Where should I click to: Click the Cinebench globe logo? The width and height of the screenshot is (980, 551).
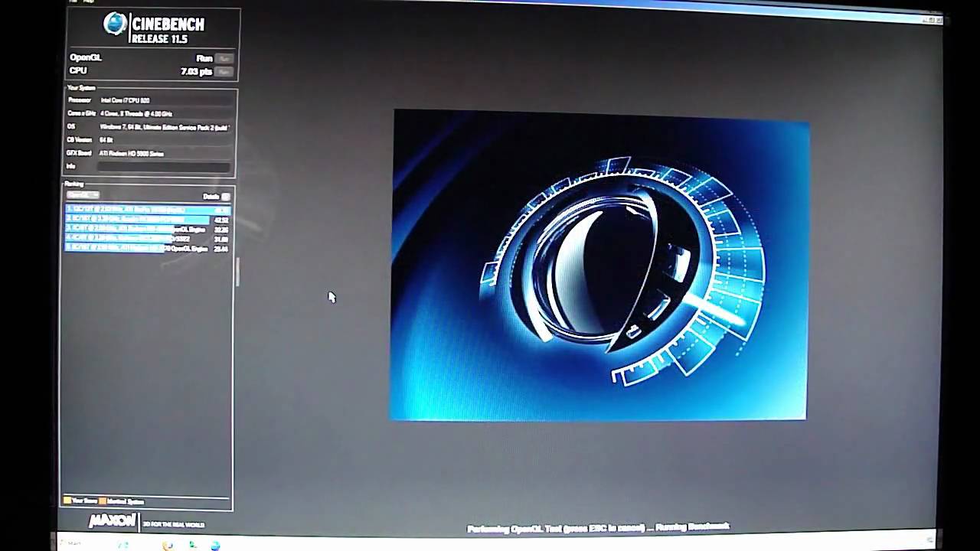(x=116, y=24)
